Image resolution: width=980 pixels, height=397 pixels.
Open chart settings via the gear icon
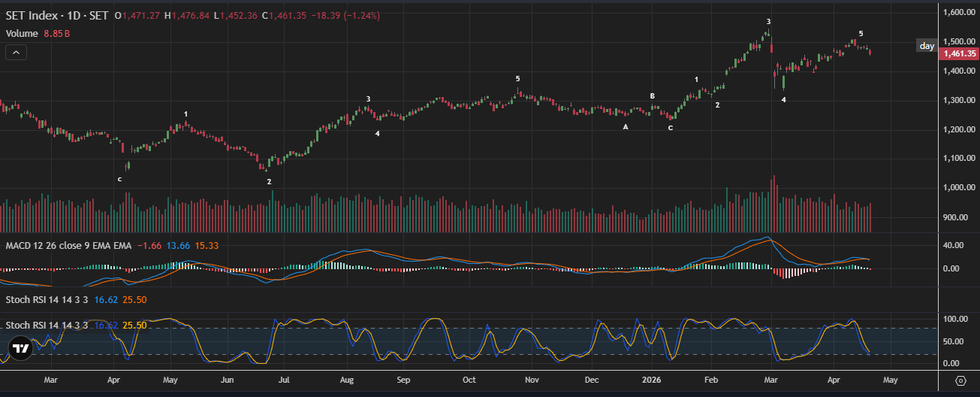[960, 381]
